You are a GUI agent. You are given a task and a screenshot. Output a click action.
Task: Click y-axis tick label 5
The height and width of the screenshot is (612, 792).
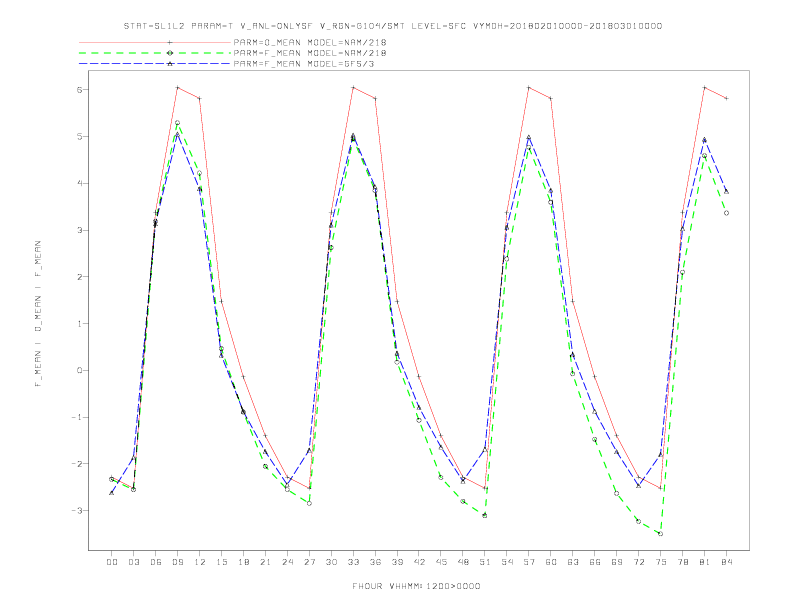click(x=79, y=136)
